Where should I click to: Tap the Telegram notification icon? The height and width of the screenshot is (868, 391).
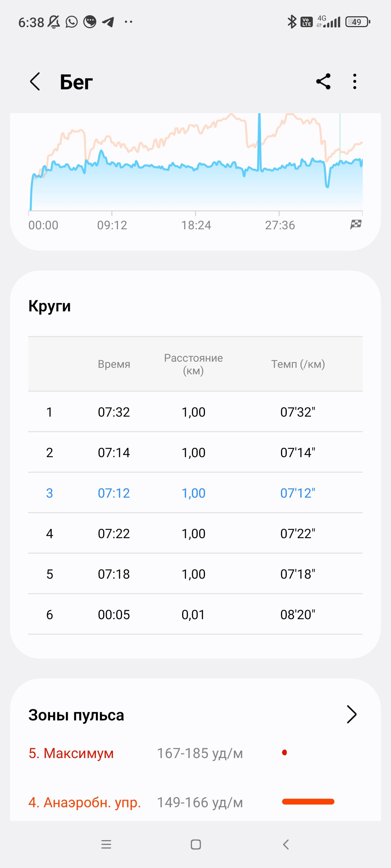coord(108,22)
